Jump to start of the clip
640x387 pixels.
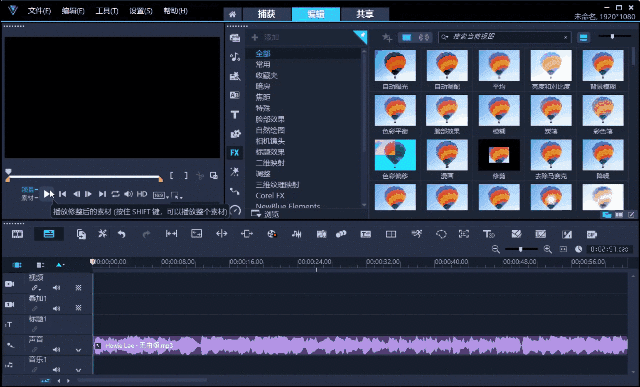pyautogui.click(x=62, y=194)
